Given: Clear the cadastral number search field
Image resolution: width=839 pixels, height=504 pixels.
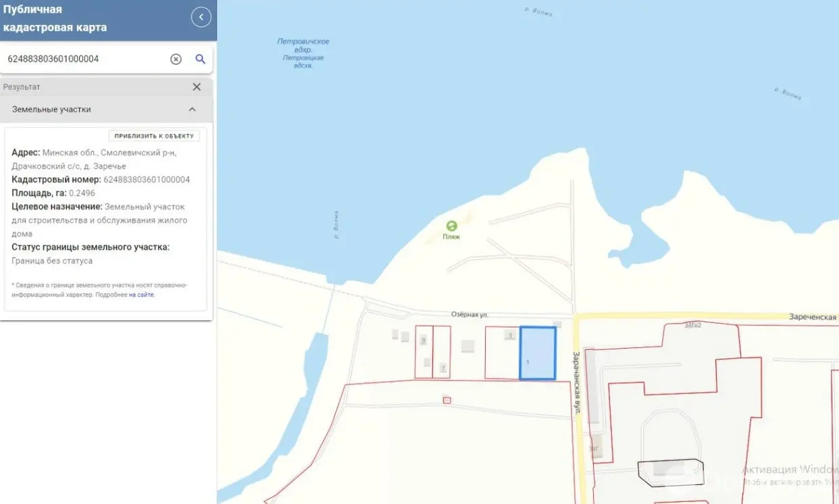Looking at the screenshot, I should pyautogui.click(x=176, y=59).
